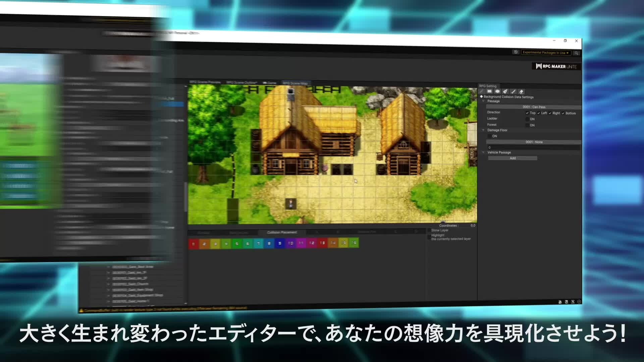Select the pencil tool in RPG Setting
The width and height of the screenshot is (644, 362).
click(482, 92)
